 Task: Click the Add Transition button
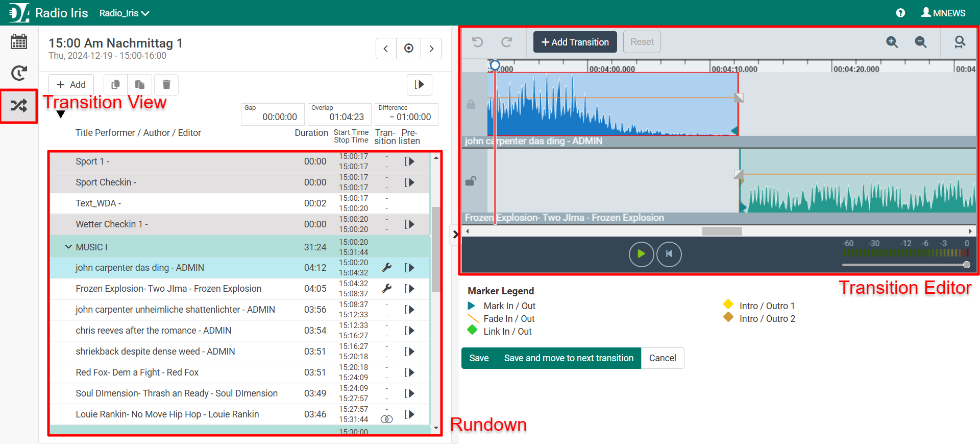[575, 42]
